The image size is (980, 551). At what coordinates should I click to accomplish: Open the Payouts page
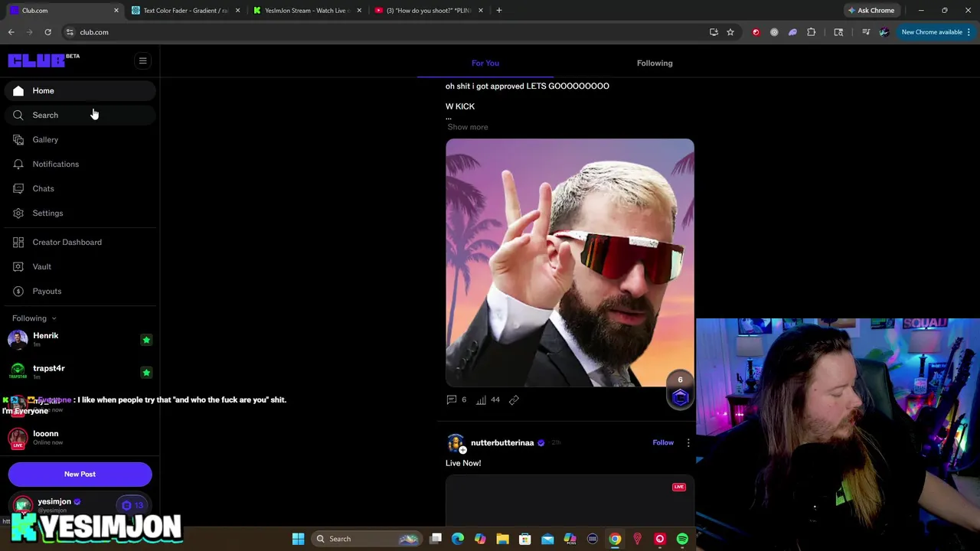click(x=80, y=291)
